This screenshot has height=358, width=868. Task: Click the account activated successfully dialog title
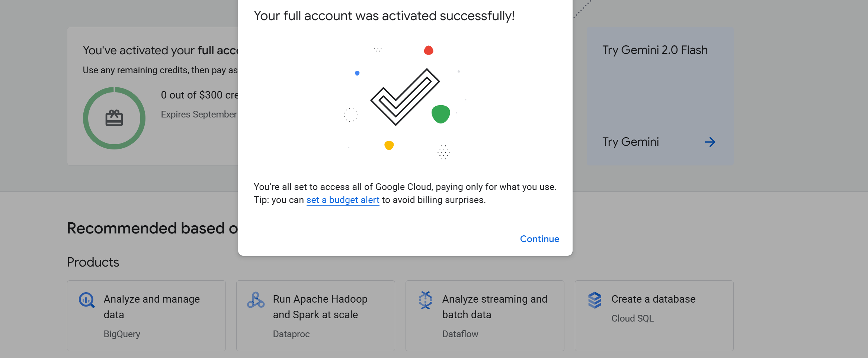click(384, 16)
